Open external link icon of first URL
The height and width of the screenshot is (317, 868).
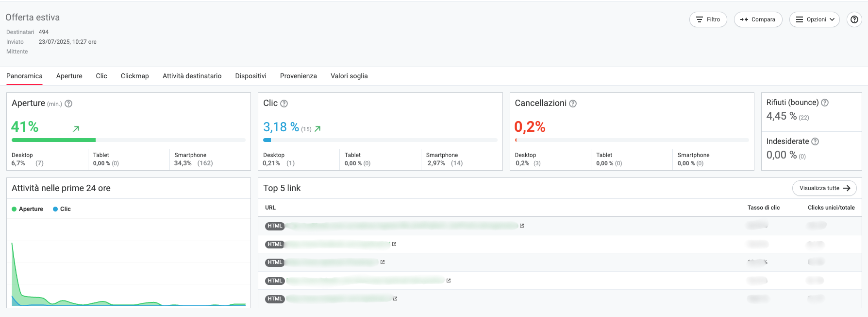coord(522,226)
